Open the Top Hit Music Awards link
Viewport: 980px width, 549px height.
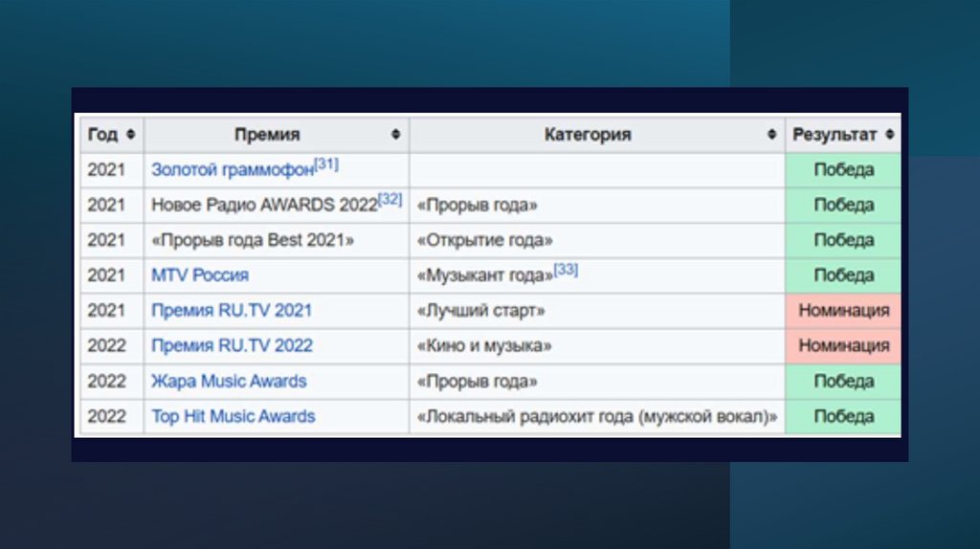click(x=234, y=416)
